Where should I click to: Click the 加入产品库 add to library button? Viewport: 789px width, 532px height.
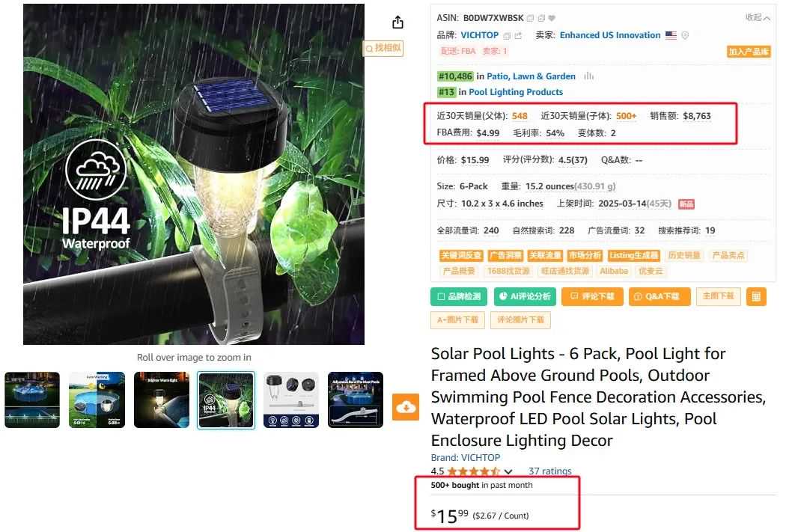click(749, 52)
